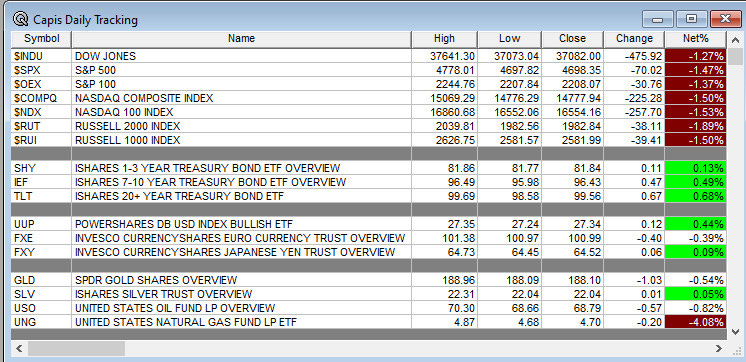Select the FXY symbol cell
746x362 pixels.
[41, 252]
